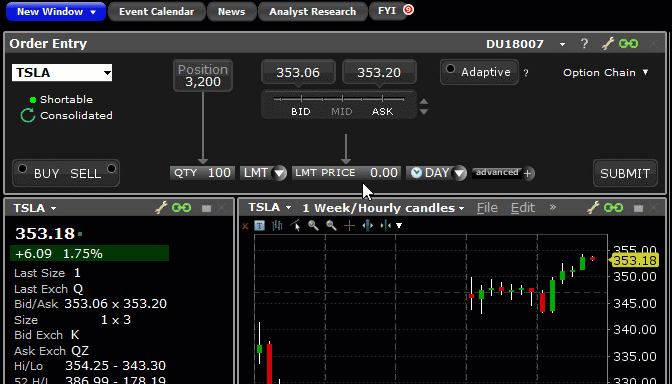The height and width of the screenshot is (384, 672).
Task: Click the crosshair tool in chart toolbar
Action: coord(349,225)
